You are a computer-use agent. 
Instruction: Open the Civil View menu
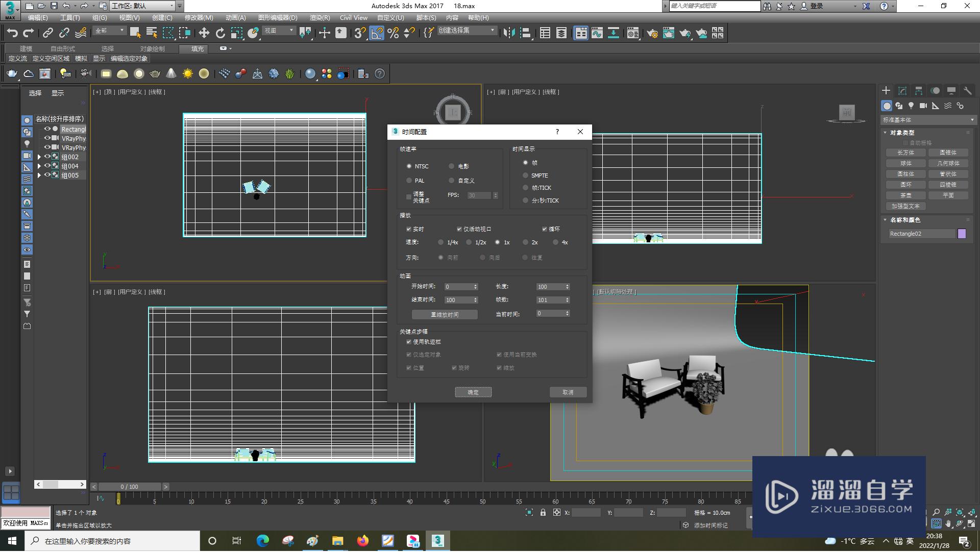click(354, 17)
